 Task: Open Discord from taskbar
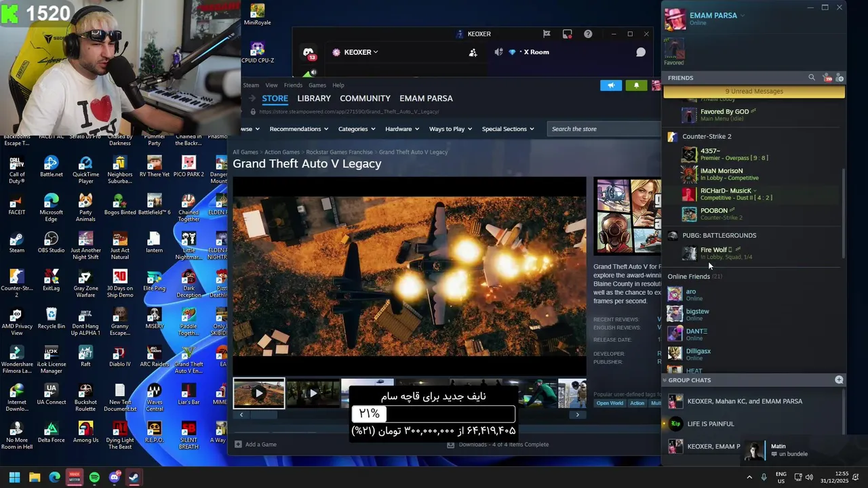click(114, 477)
